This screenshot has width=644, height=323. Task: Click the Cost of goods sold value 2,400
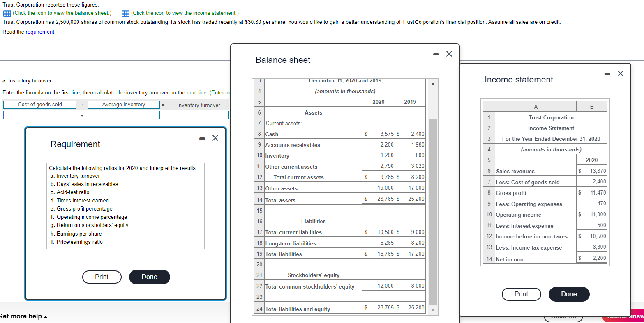[x=599, y=182]
